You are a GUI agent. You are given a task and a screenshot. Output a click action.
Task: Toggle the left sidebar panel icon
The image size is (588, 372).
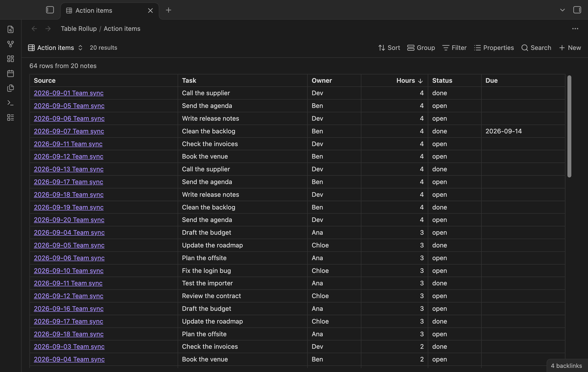coord(49,10)
